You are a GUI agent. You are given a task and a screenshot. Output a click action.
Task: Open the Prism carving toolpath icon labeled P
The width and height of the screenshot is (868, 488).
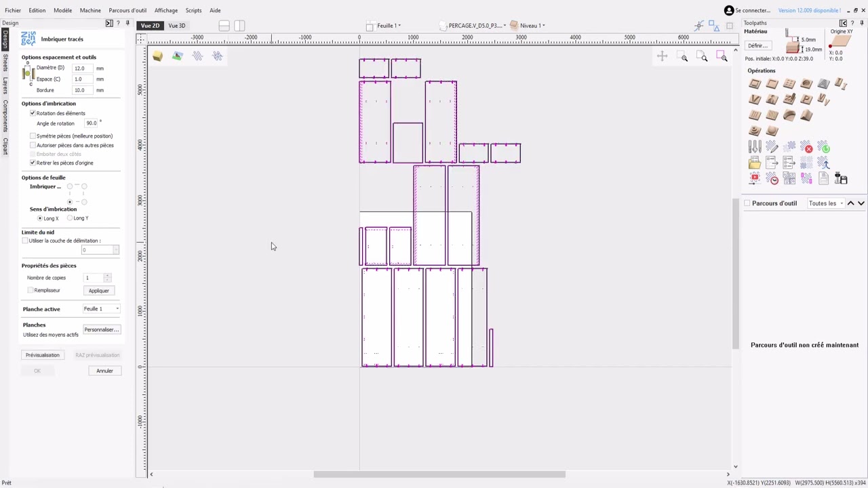coord(806,99)
